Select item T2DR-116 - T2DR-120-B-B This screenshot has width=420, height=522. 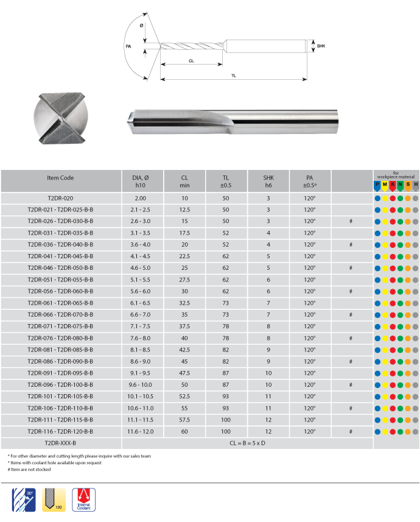point(60,431)
